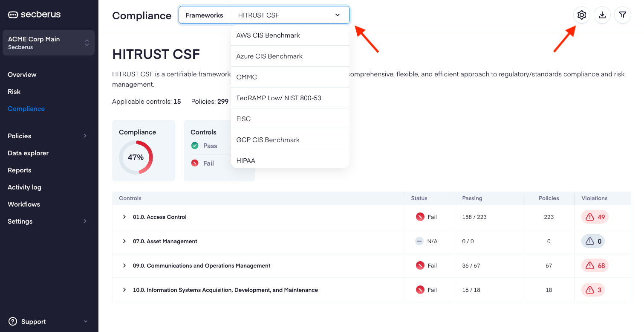Click the 0 violations warning badge
This screenshot has height=332, width=644.
pos(593,241)
